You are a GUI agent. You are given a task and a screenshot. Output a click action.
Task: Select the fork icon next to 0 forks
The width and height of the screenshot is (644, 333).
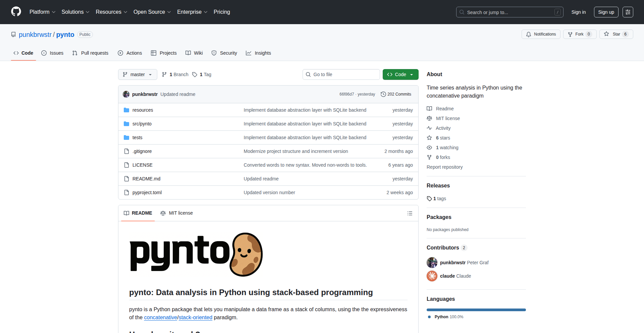(x=429, y=157)
